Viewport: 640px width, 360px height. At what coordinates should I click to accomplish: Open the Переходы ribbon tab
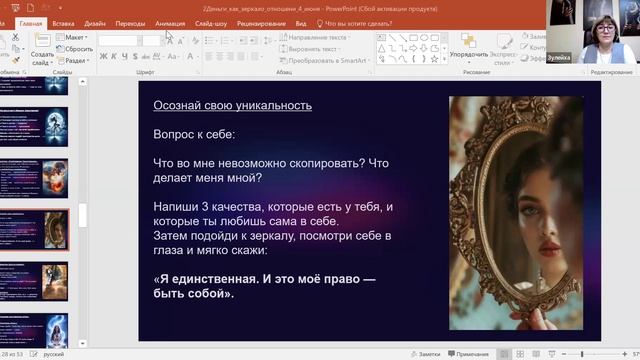[130, 24]
